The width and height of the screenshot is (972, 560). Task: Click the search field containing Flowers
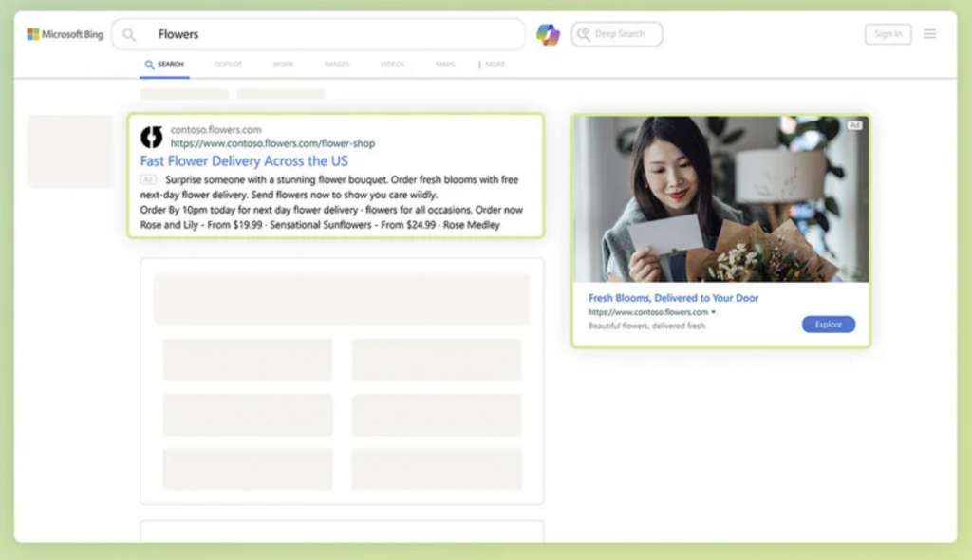pos(332,34)
